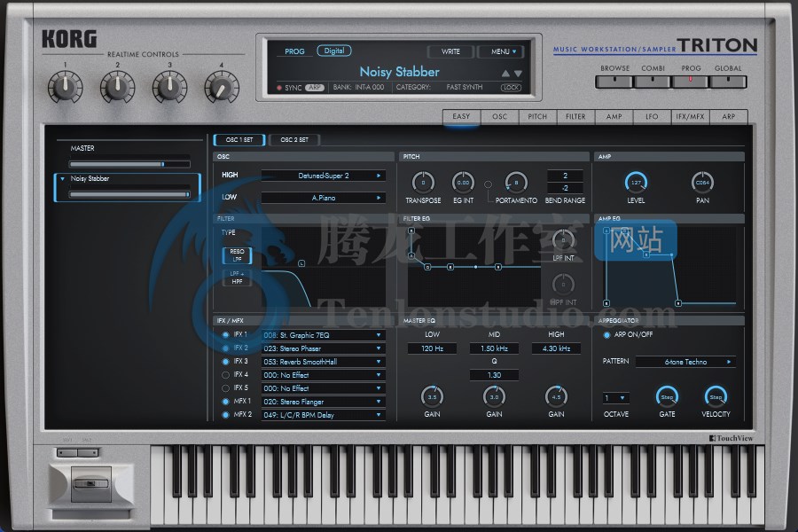Screen dimensions: 798x532
Task: Select LPF + HPF filter type
Action: [x=237, y=278]
